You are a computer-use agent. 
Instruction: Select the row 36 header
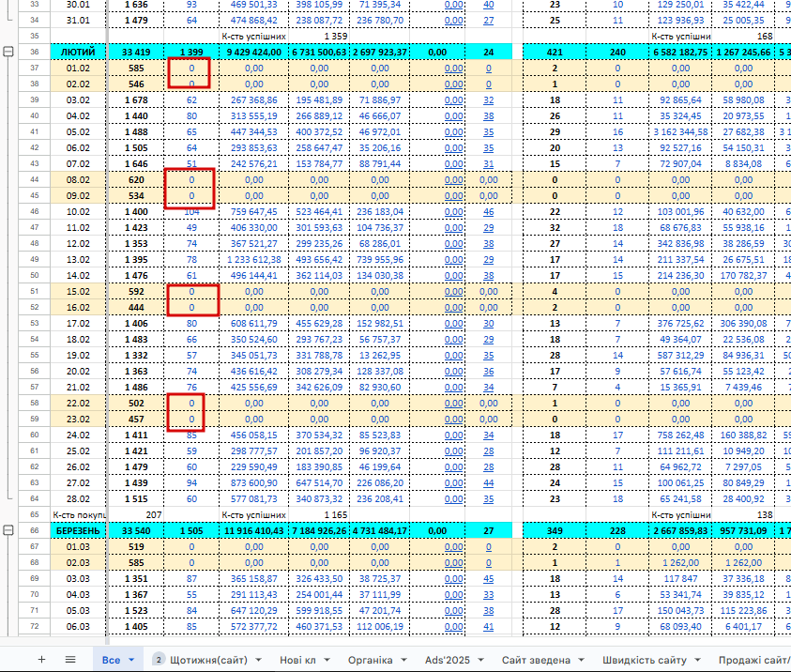click(35, 52)
